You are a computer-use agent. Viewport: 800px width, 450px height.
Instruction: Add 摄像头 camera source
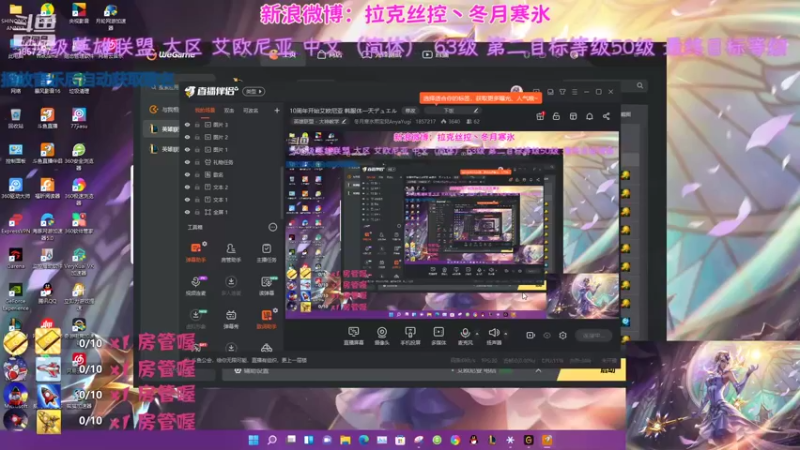382,336
